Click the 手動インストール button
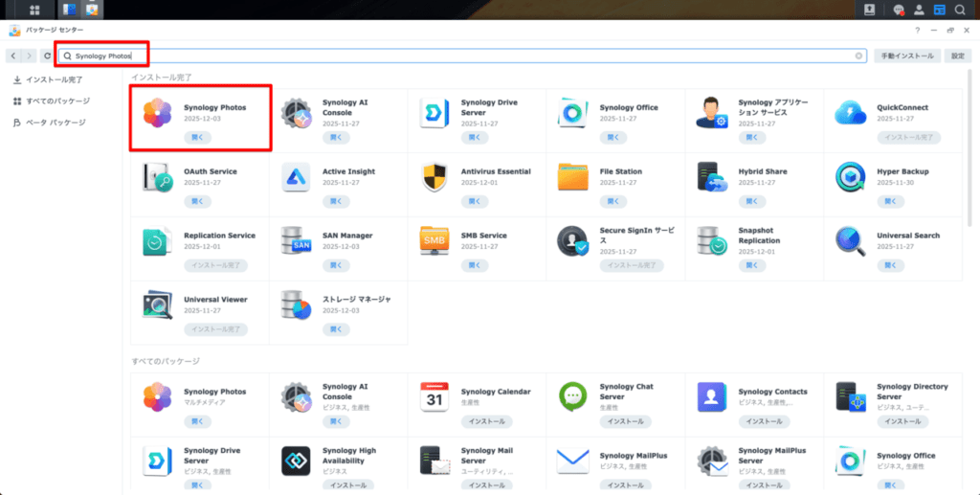 click(x=905, y=56)
